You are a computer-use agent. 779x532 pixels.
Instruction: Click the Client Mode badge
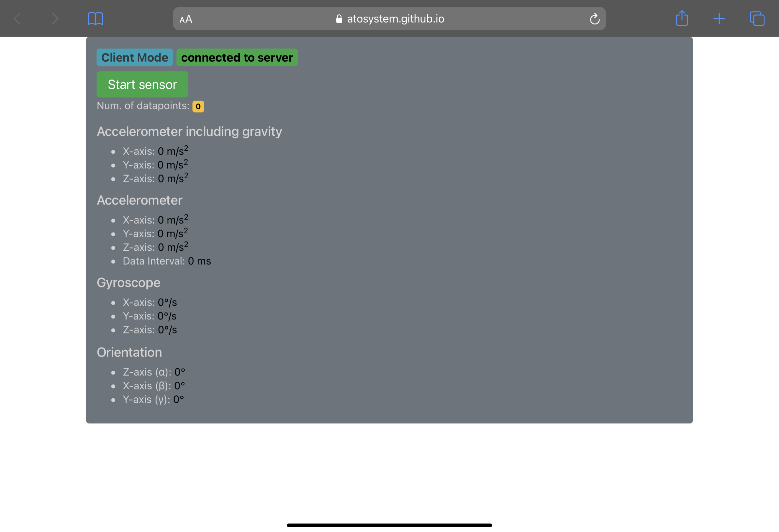[134, 58]
